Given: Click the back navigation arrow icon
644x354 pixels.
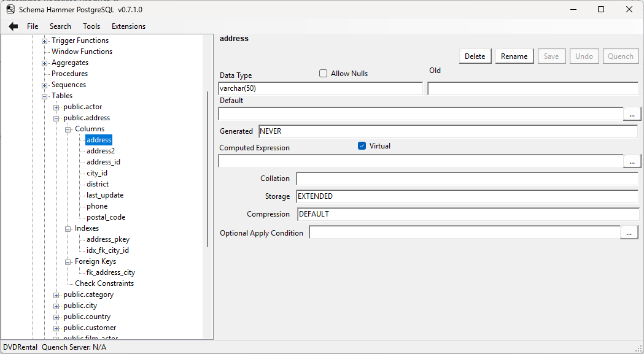Looking at the screenshot, I should [12, 26].
